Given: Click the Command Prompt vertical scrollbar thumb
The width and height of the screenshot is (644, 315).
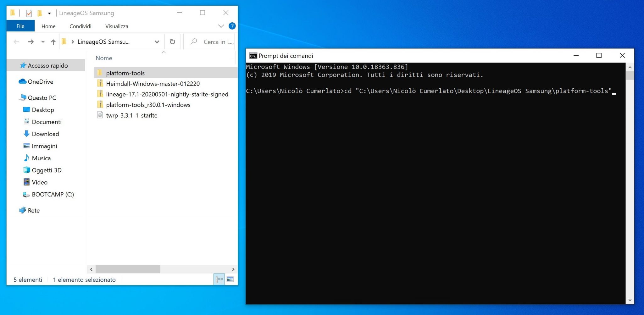Looking at the screenshot, I should click(x=630, y=75).
